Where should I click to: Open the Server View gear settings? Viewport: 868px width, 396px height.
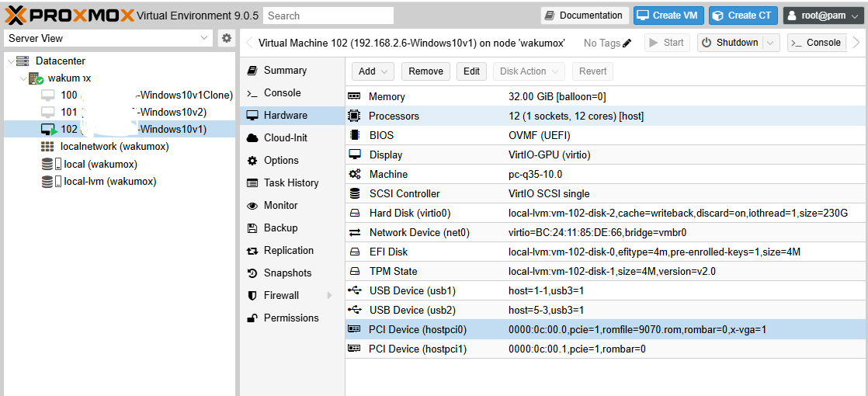[227, 38]
